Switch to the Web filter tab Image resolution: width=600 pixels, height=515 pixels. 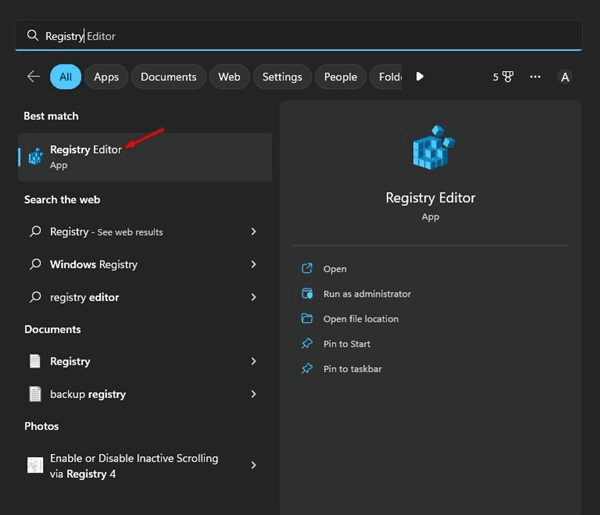[229, 77]
